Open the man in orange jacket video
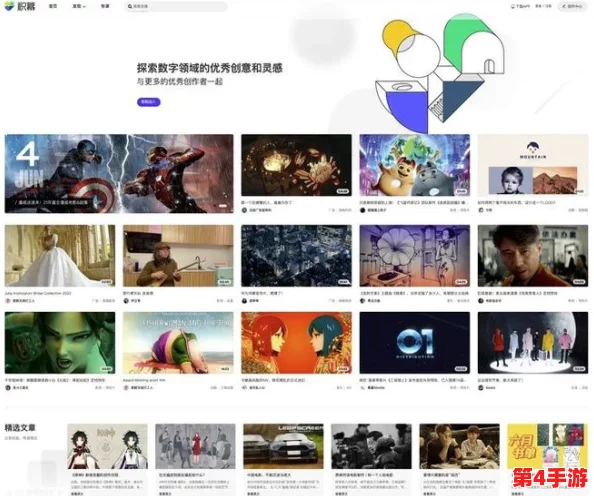 pyautogui.click(x=533, y=256)
